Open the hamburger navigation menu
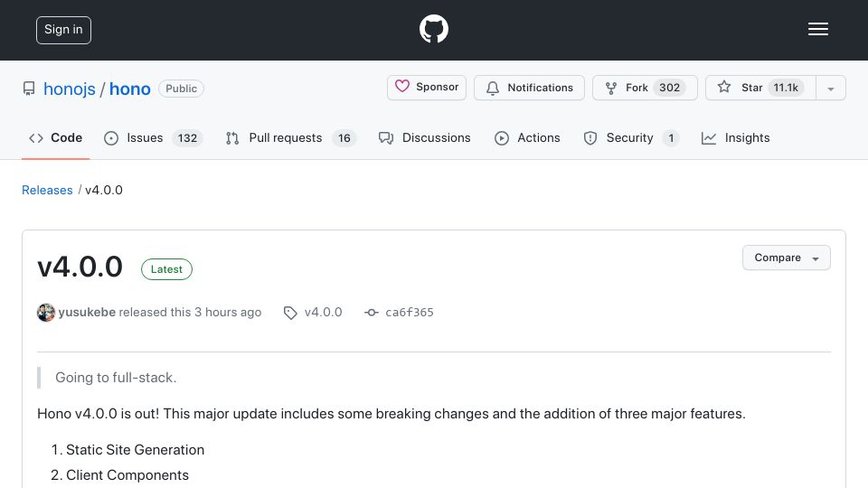This screenshot has height=488, width=868. pyautogui.click(x=817, y=29)
